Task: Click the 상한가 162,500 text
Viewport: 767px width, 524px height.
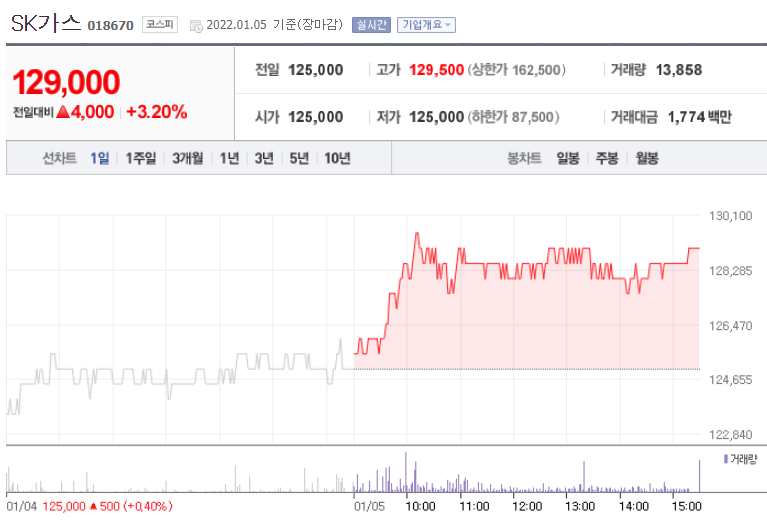Action: (x=517, y=70)
